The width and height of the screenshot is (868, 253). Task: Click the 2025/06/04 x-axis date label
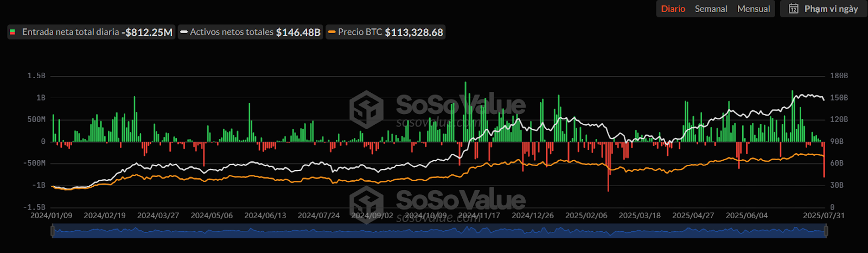747,216
